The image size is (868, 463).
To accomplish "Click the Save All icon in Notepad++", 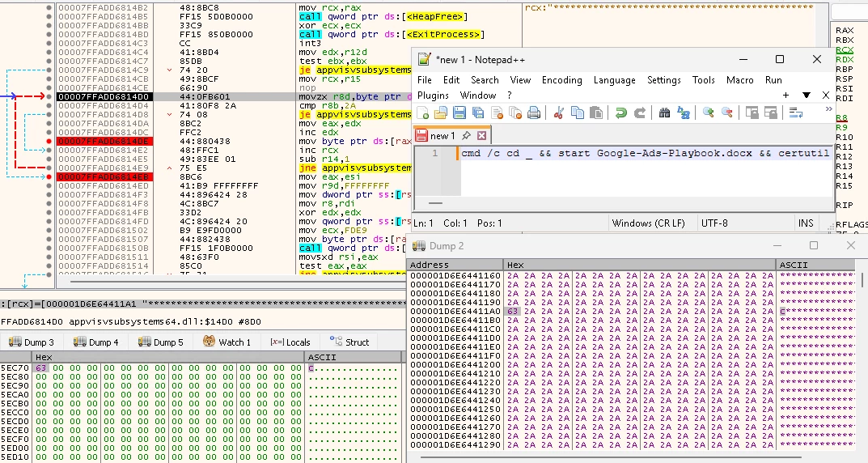I will (478, 113).
